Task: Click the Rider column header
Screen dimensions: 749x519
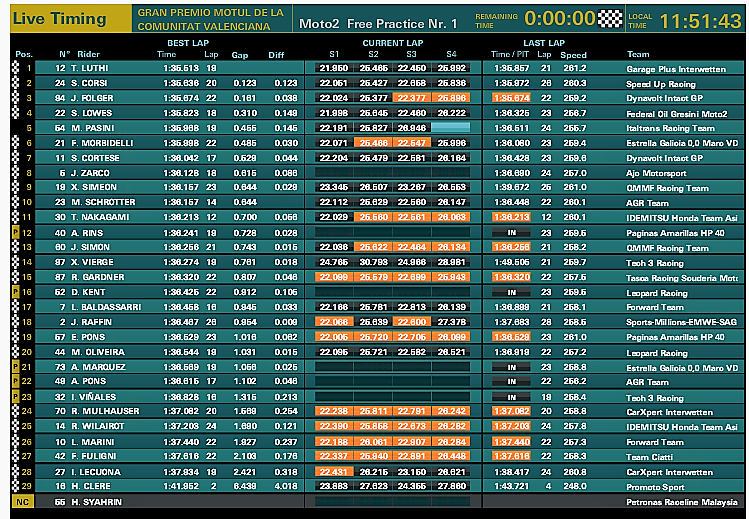Action: [x=88, y=54]
